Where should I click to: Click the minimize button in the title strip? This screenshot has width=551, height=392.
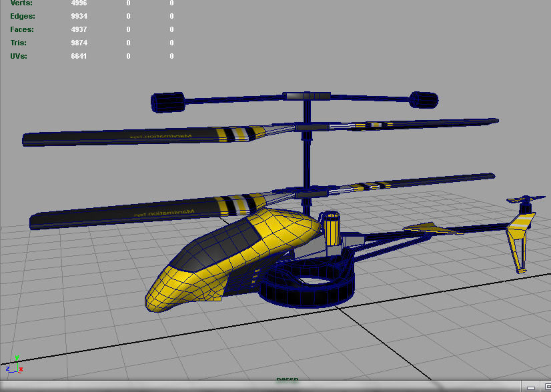pos(530,387)
